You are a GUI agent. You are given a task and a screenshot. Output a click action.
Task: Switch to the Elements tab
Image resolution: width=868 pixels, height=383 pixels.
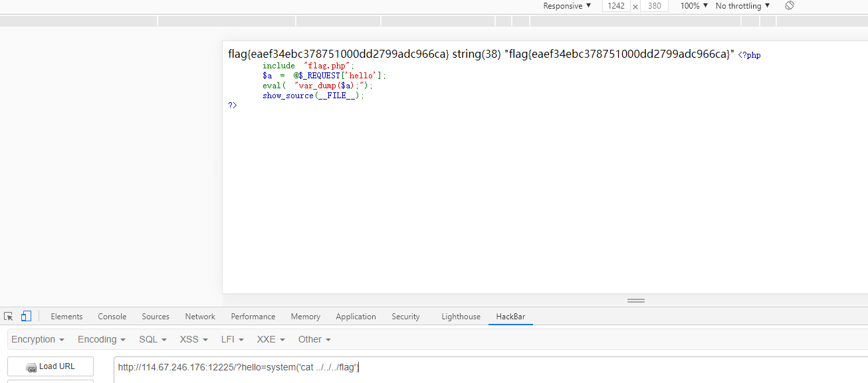click(x=66, y=317)
